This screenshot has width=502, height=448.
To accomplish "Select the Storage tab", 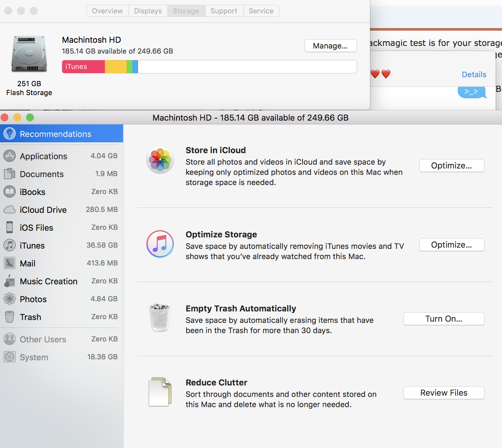I will coord(186,11).
